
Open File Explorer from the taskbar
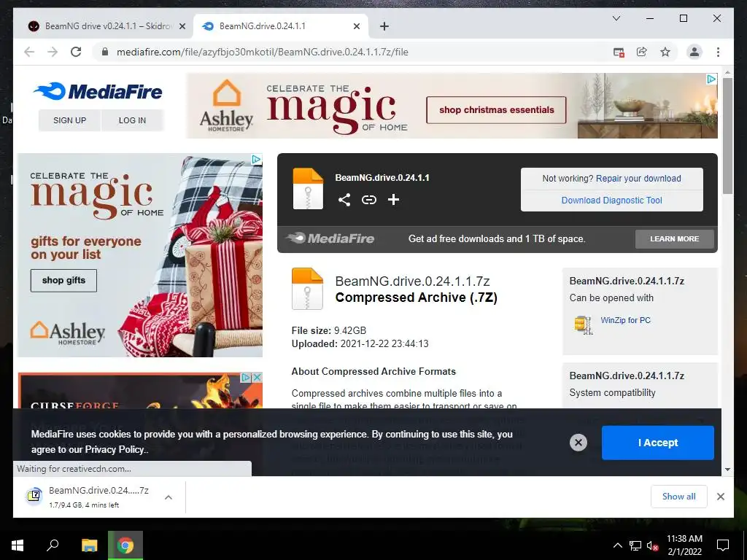[x=89, y=545]
